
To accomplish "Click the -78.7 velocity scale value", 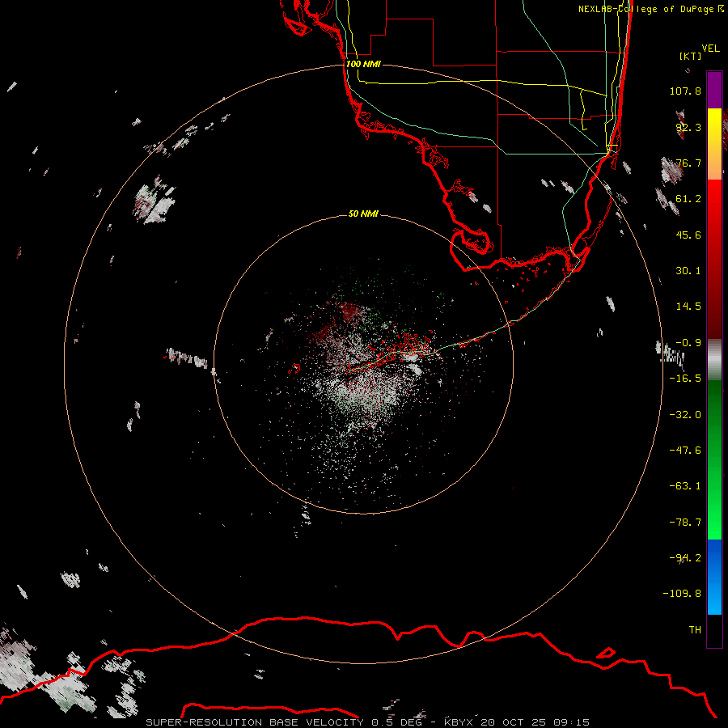I will (x=685, y=523).
